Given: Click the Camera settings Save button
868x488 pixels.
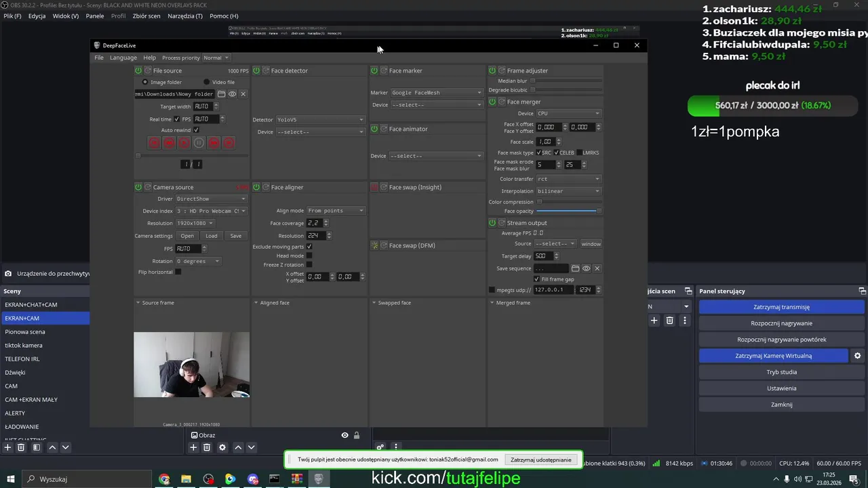Looking at the screenshot, I should [236, 236].
